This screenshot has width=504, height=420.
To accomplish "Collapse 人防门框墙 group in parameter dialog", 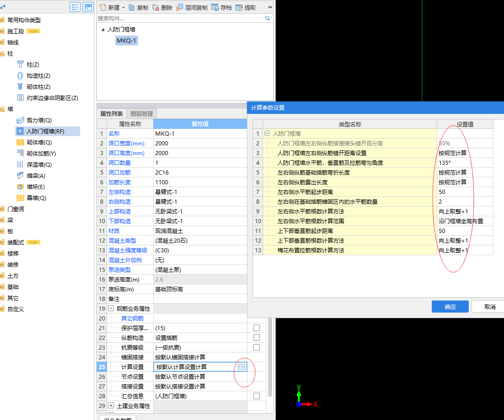I will click(x=267, y=133).
